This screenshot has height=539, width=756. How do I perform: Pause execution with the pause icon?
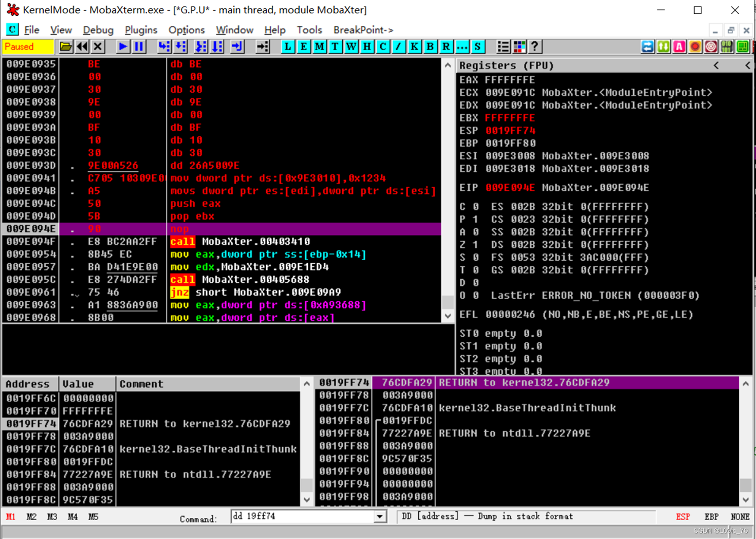point(138,47)
